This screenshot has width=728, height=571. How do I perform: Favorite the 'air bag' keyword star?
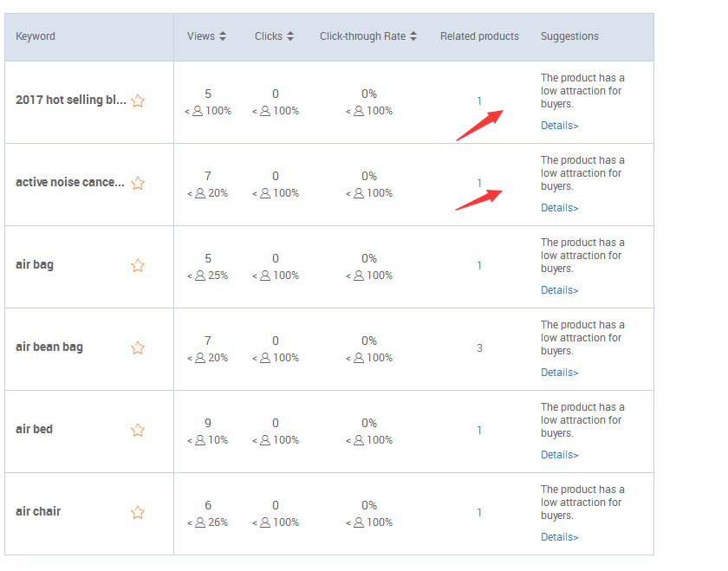(138, 265)
